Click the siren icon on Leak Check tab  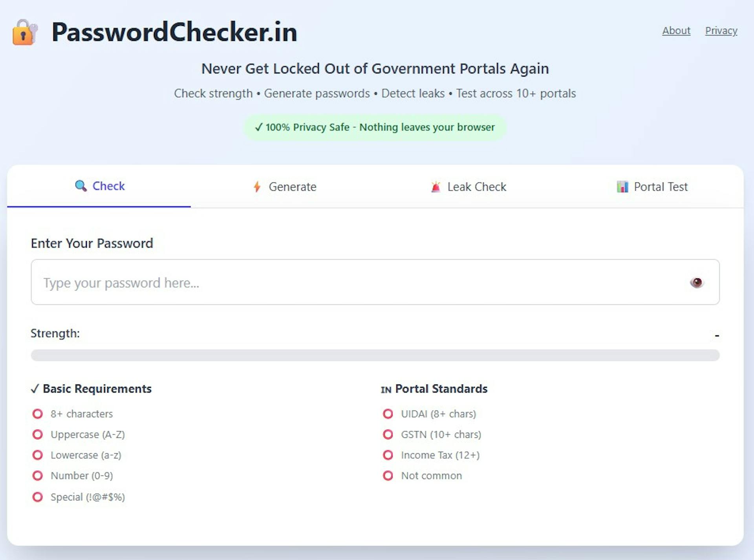(x=436, y=187)
